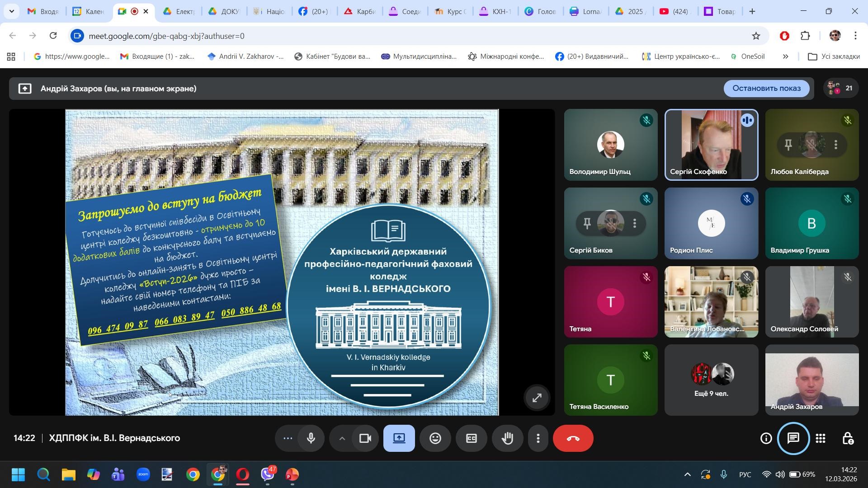This screenshot has width=868, height=488.
Task: Switch to the Календар browser tab
Action: 89,11
